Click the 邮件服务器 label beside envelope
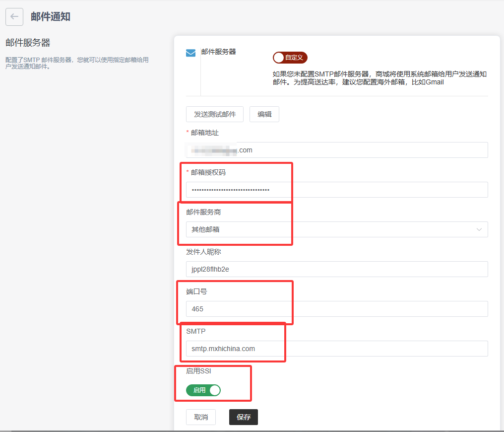This screenshot has width=504, height=432. 218,52
